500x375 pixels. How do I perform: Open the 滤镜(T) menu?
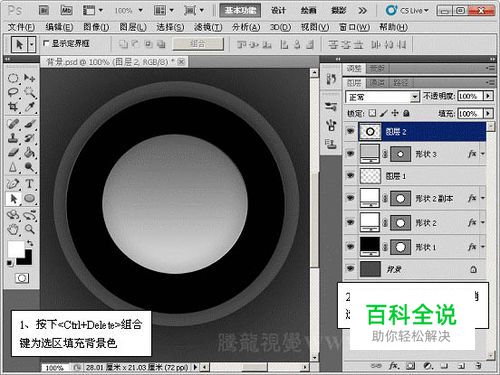[x=208, y=27]
